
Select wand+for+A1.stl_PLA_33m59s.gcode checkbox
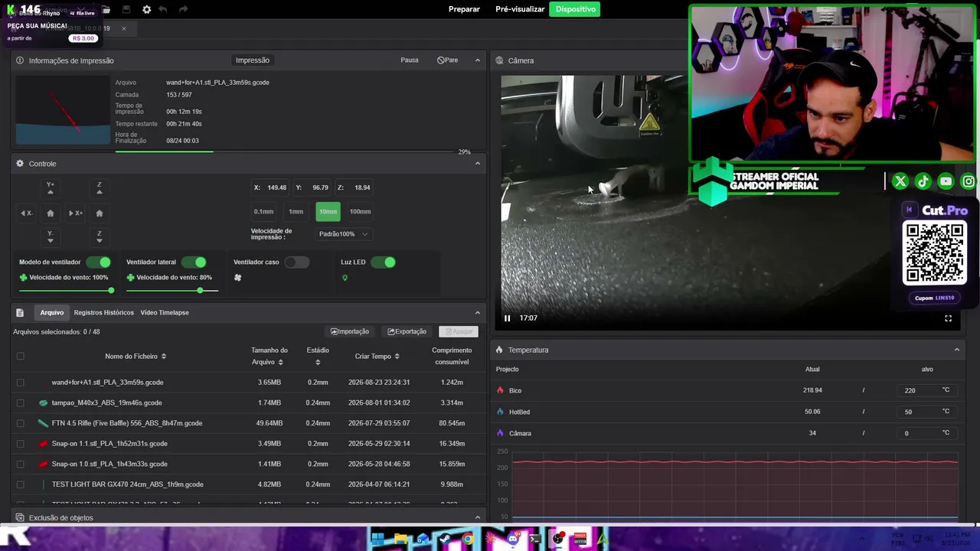coord(21,383)
